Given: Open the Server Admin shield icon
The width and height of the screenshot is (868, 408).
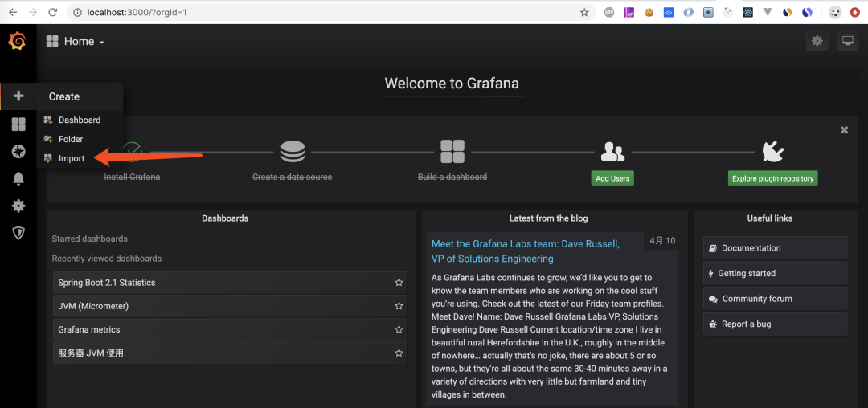Looking at the screenshot, I should click(x=18, y=233).
